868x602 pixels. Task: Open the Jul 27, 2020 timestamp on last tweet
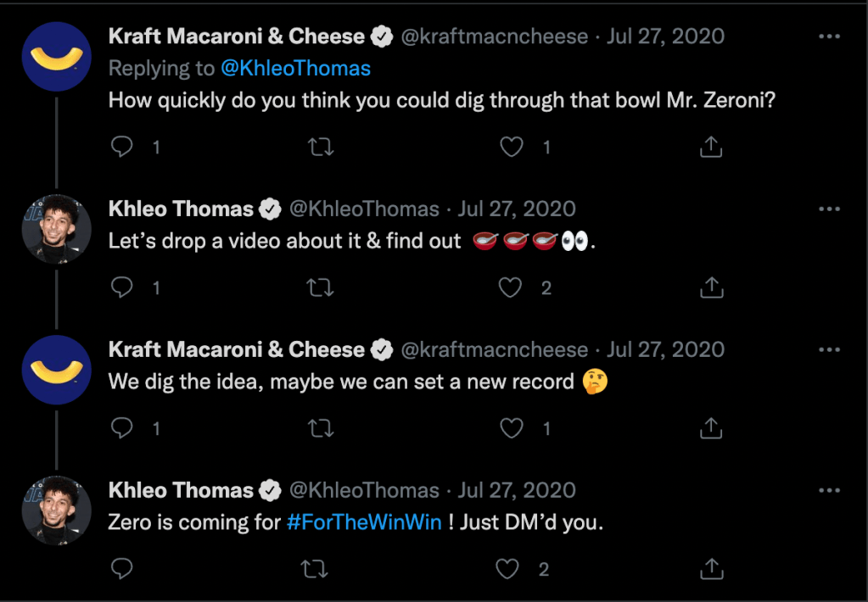517,491
